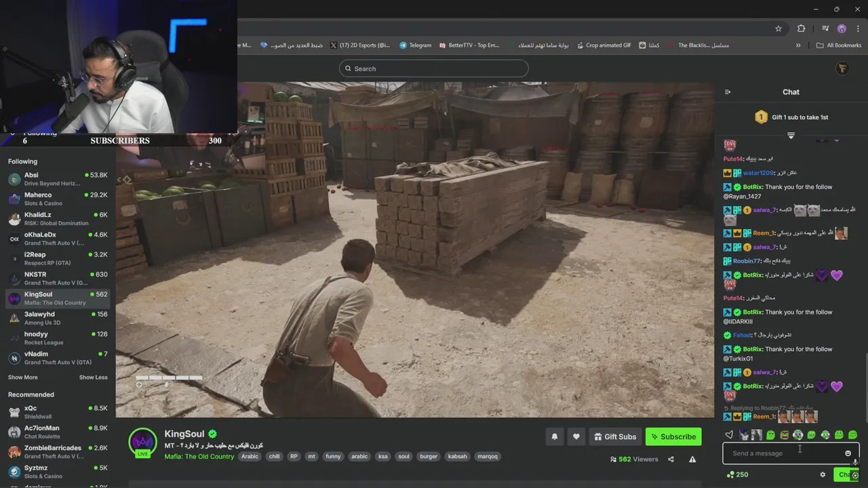Open the 2D Esports X bookmark
This screenshot has width=868, height=488.
(x=360, y=45)
